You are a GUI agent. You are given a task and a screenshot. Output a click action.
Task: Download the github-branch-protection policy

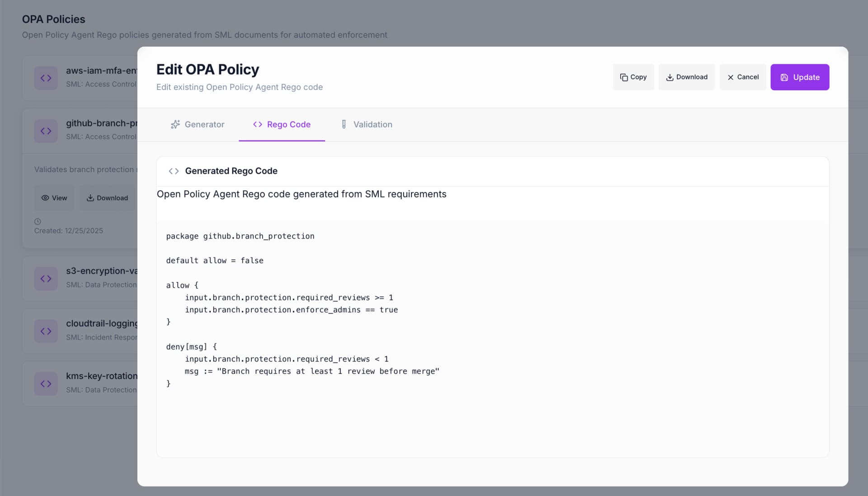107,198
